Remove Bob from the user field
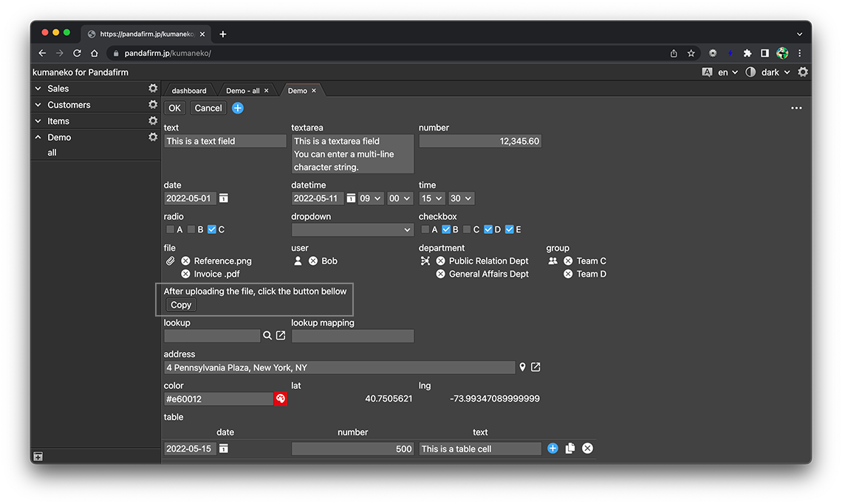This screenshot has width=842, height=504. tap(313, 261)
